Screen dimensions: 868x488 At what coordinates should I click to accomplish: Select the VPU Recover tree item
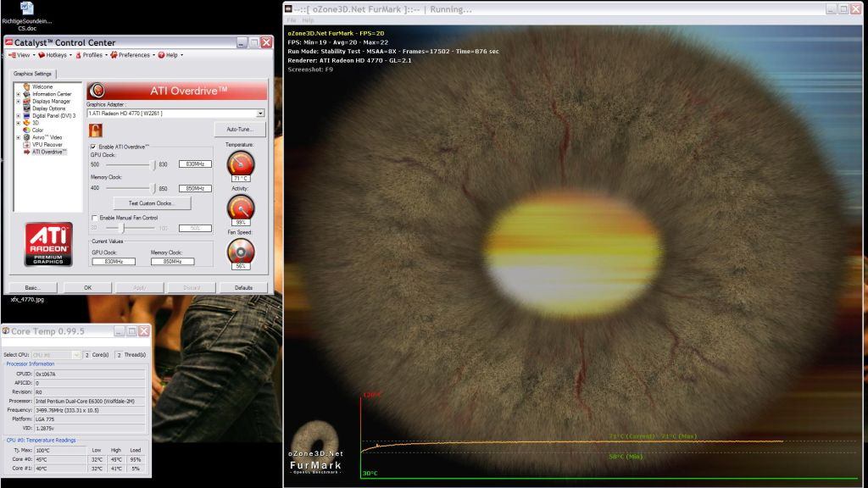pyautogui.click(x=47, y=144)
